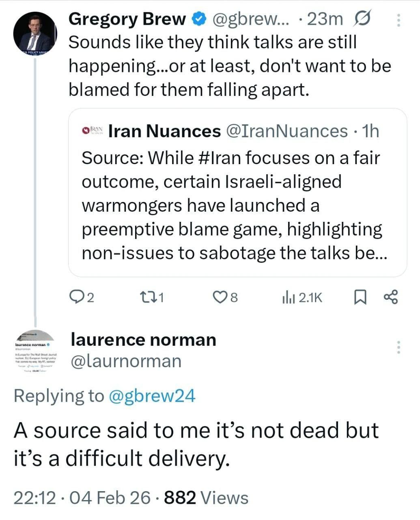Viewport: 420px width, 520px height.
Task: Click the reply comment icon
Action: tap(76, 298)
